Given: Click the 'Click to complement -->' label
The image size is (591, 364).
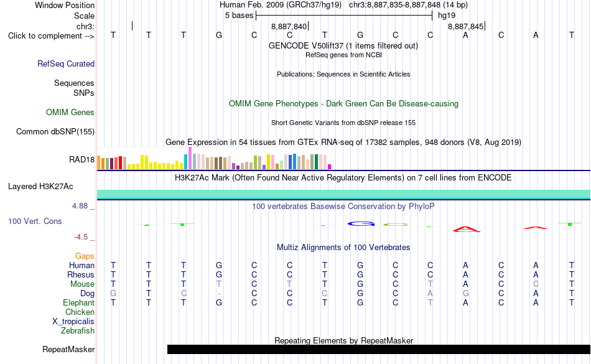Looking at the screenshot, I should 51,36.
